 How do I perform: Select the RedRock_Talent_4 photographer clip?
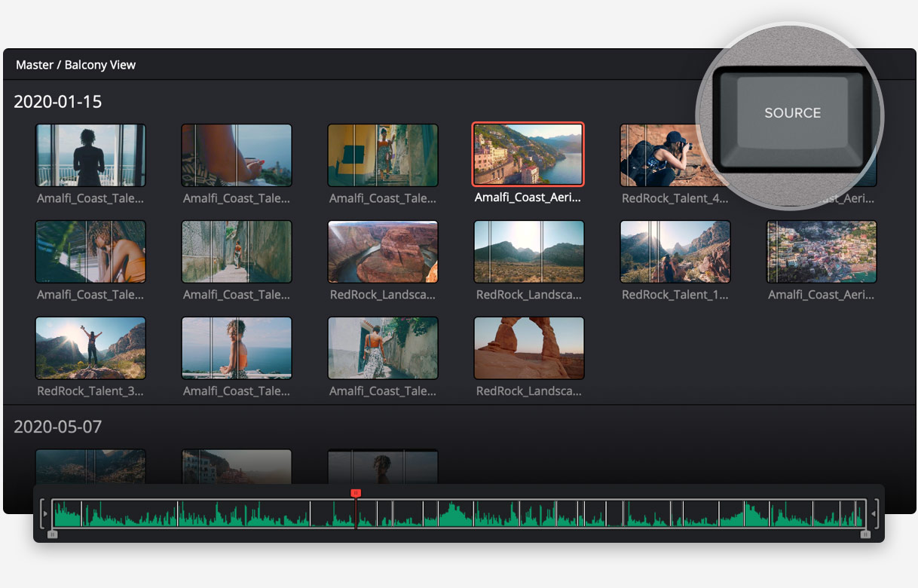click(x=663, y=155)
